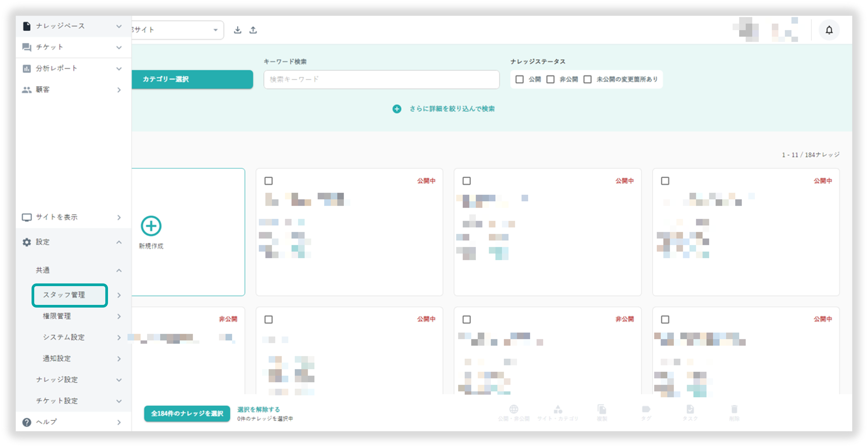Toggle 未公開の変更箇所あり checkbox
Image resolution: width=868 pixels, height=447 pixels.
[587, 79]
